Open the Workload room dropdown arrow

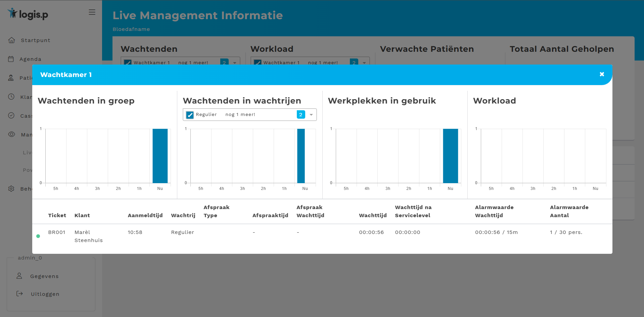pos(364,63)
